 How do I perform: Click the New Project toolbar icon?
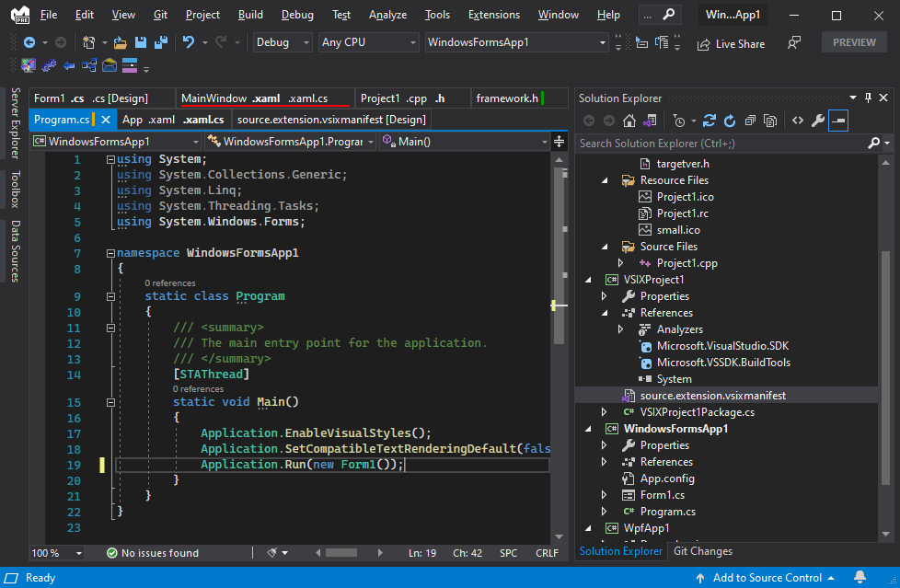click(x=89, y=42)
